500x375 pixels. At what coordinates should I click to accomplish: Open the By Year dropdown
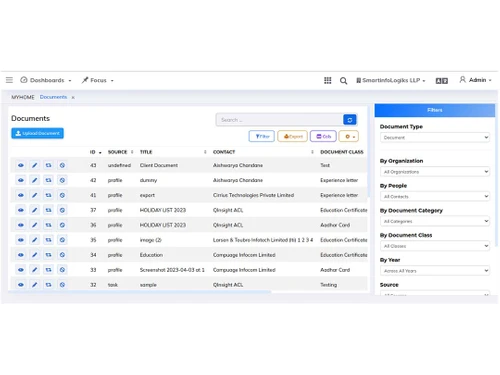[435, 271]
